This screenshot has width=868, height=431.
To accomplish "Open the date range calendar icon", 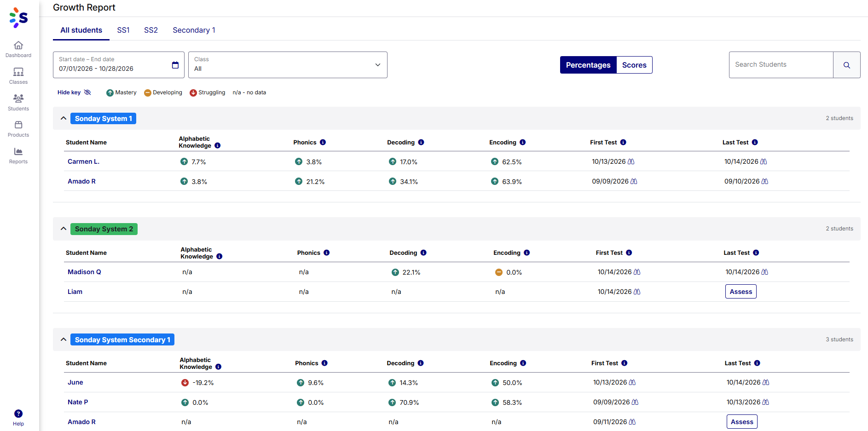I will coord(175,65).
